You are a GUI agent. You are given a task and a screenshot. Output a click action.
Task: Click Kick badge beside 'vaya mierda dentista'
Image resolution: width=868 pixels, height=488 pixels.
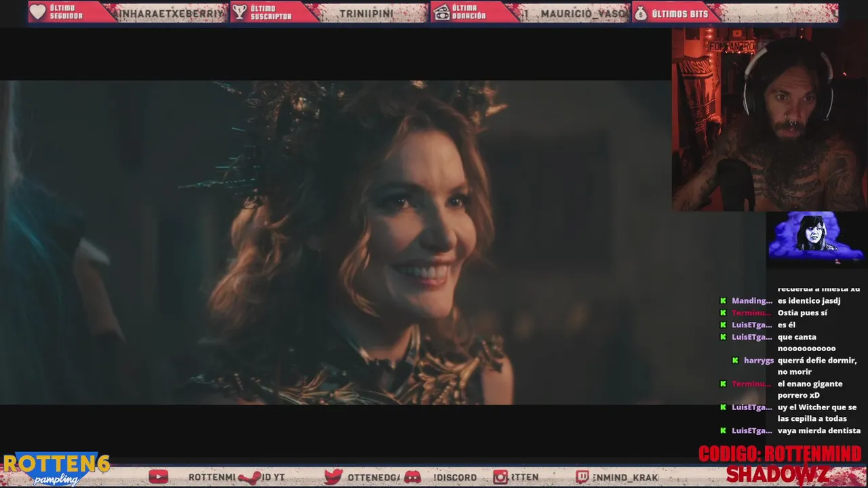pyautogui.click(x=723, y=430)
